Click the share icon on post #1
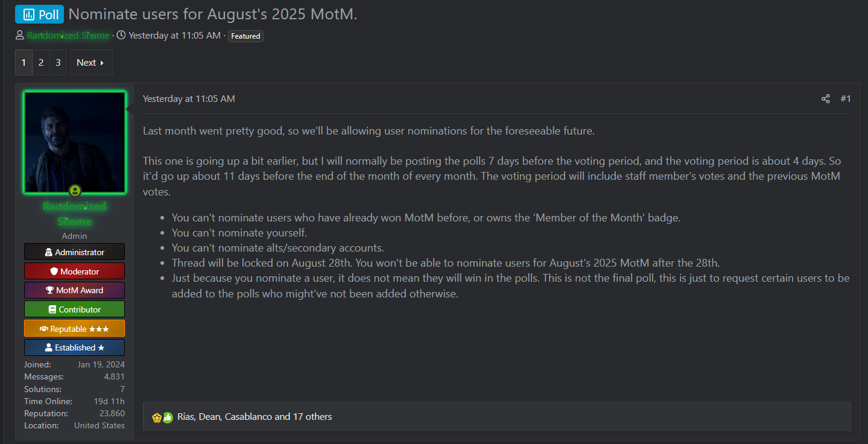This screenshot has width=868, height=444. point(825,99)
